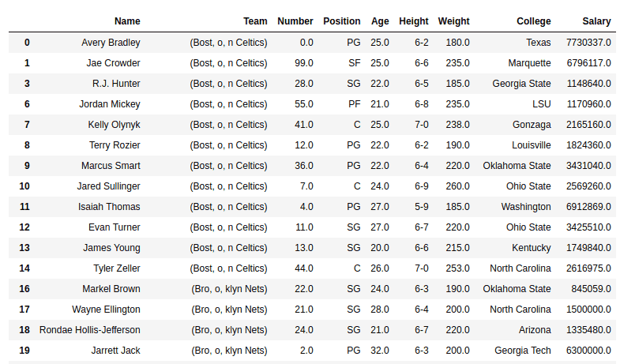Select the Avery Bradley name cell
620x364 pixels.
click(x=111, y=43)
